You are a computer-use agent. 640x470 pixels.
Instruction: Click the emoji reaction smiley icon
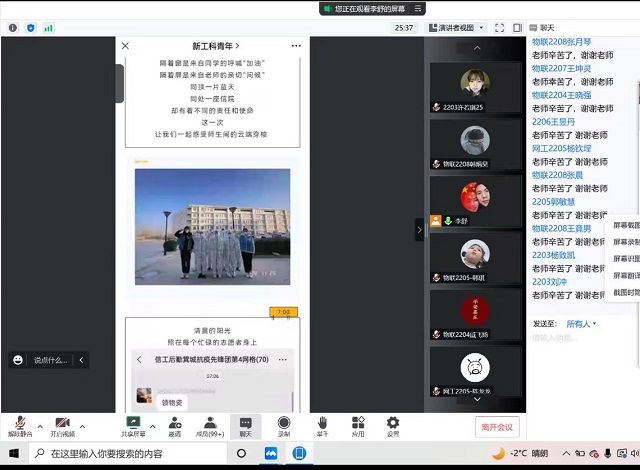18,360
